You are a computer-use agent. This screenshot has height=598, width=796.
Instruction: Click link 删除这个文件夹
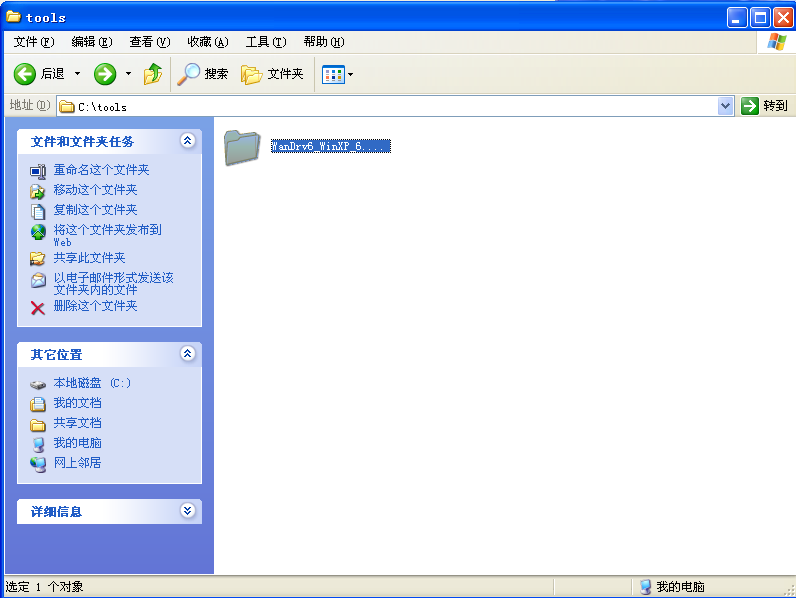95,306
